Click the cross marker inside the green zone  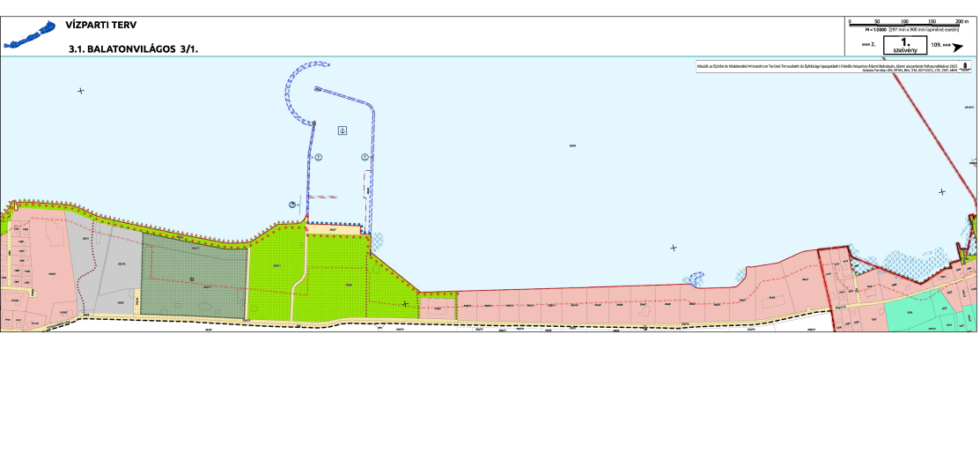405,304
